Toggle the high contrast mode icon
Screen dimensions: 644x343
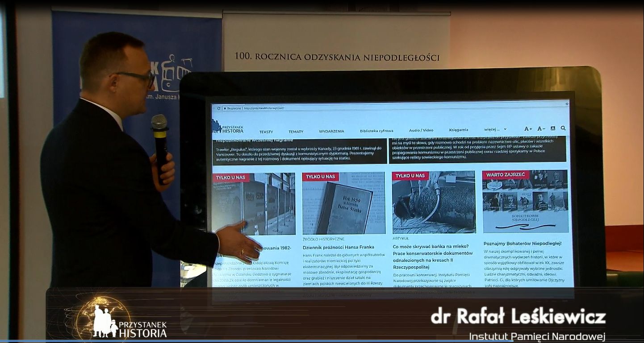point(553,128)
